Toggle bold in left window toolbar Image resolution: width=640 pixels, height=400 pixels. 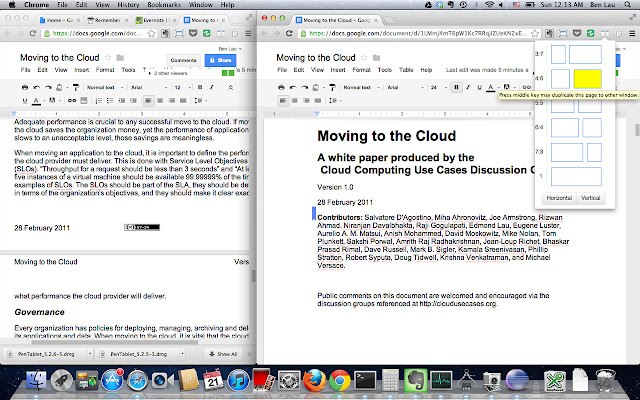[200, 87]
